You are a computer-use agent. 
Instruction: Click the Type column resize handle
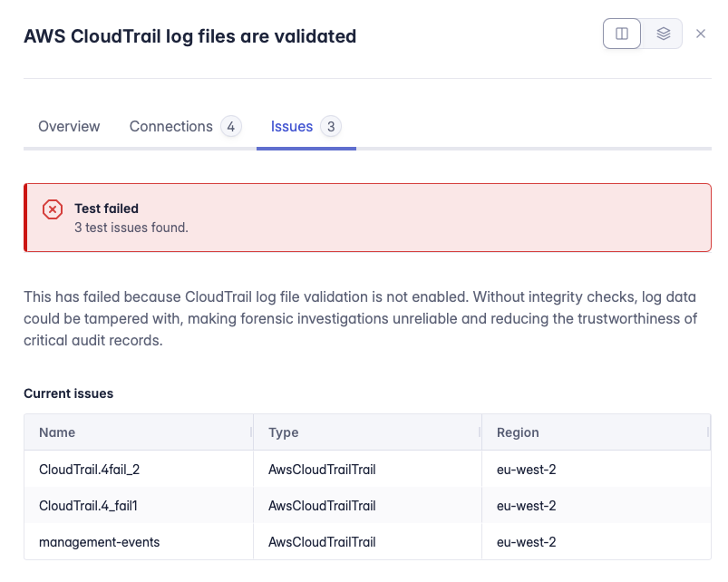tap(480, 433)
